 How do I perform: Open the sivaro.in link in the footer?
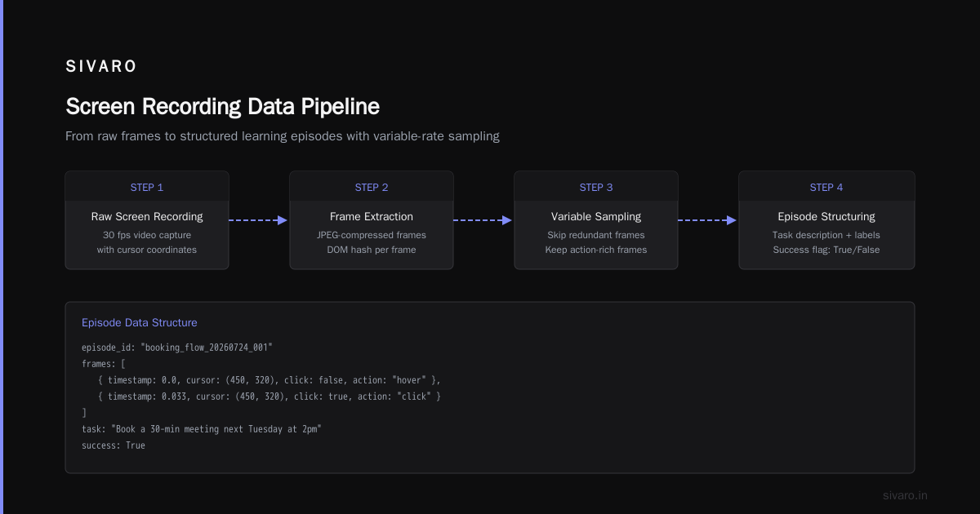pyautogui.click(x=905, y=495)
